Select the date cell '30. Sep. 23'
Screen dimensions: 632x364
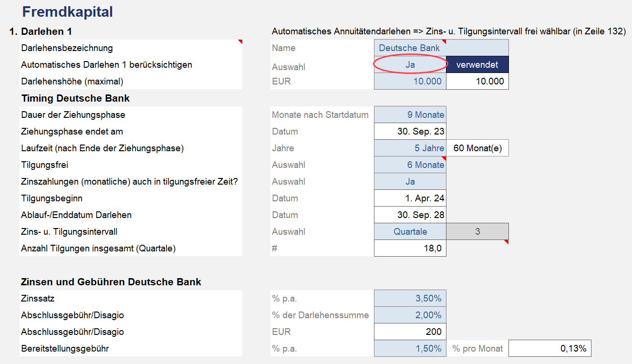[410, 131]
